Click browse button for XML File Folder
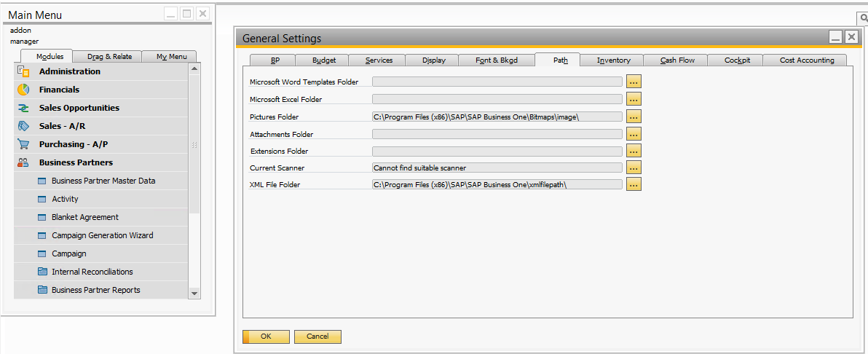Screen dimensions: 868x354 [x=634, y=185]
